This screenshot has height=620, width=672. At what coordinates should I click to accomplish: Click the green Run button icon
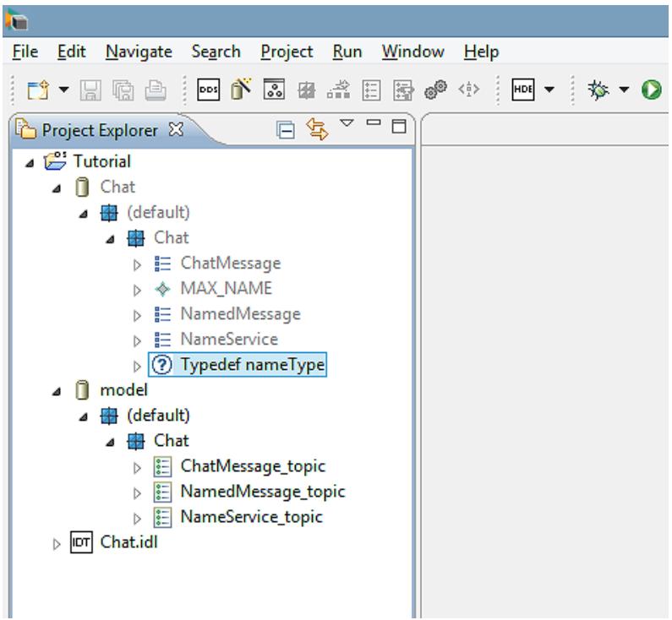point(652,90)
